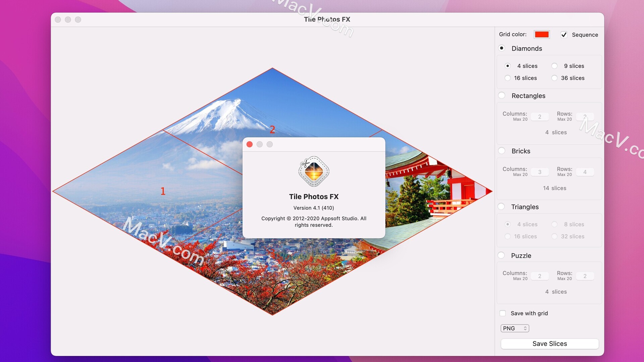Choose 36 slices under Diamonds
The width and height of the screenshot is (644, 362).
tap(554, 78)
